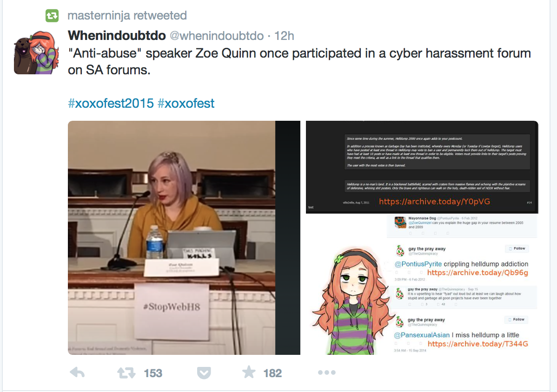Favorite the tweet with the star icon
The width and height of the screenshot is (557, 392).
[x=249, y=372]
